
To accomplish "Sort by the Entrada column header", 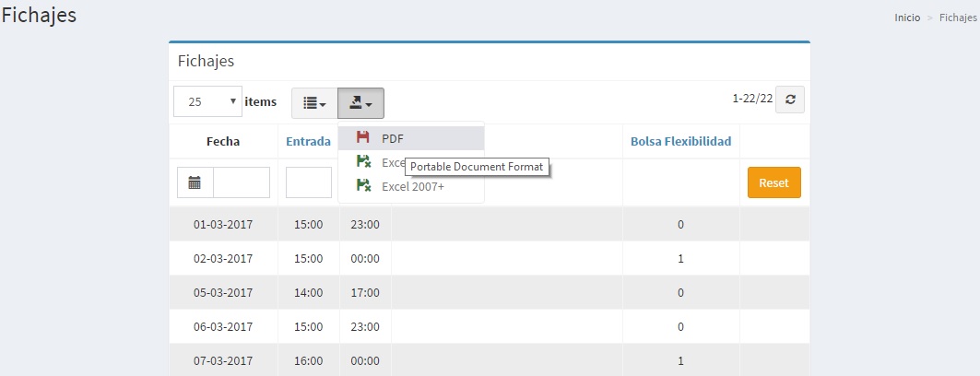I will click(x=308, y=141).
